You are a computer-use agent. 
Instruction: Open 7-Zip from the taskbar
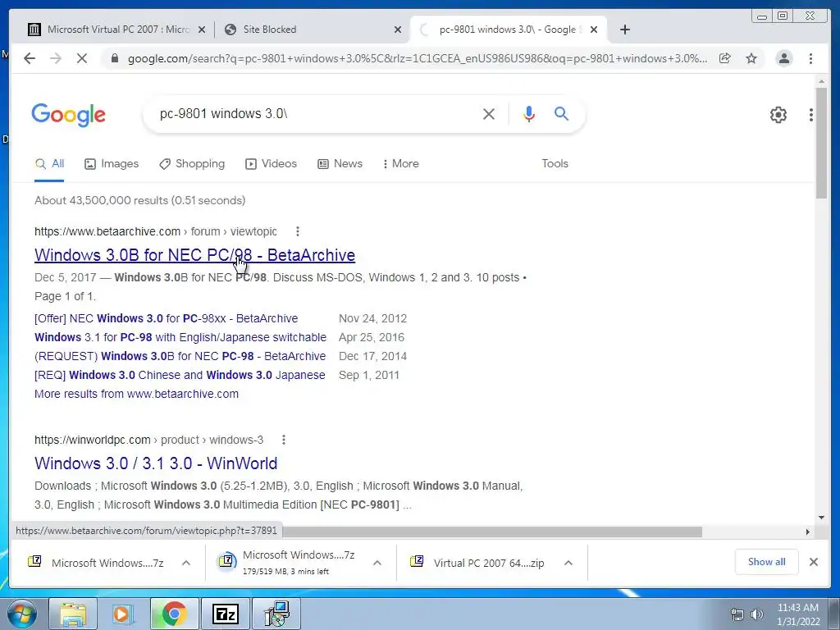click(x=226, y=614)
